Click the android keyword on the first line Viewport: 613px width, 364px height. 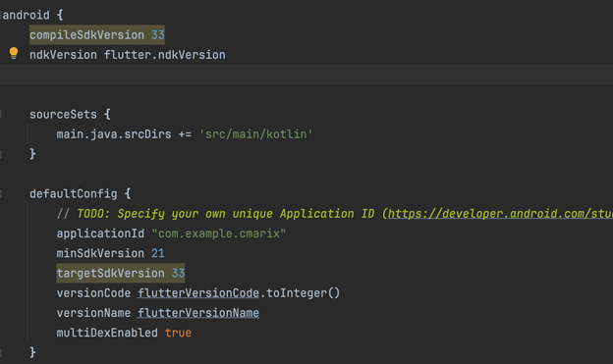(27, 16)
